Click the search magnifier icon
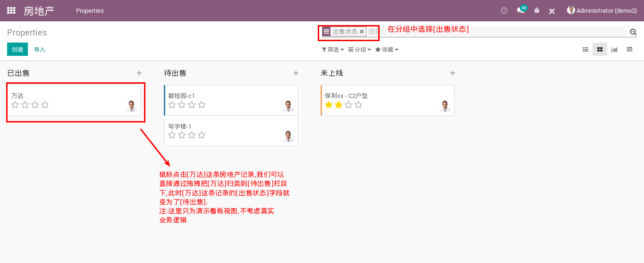Screen dimensions: 644x263 click(633, 32)
